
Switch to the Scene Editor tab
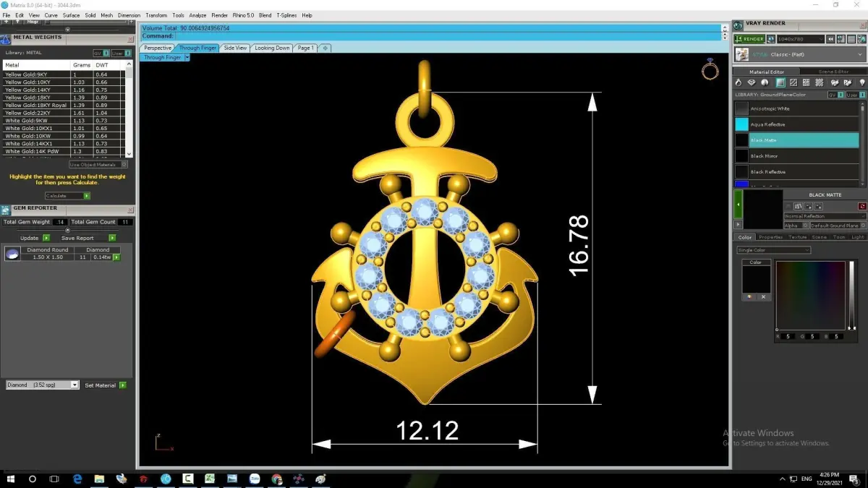(833, 72)
